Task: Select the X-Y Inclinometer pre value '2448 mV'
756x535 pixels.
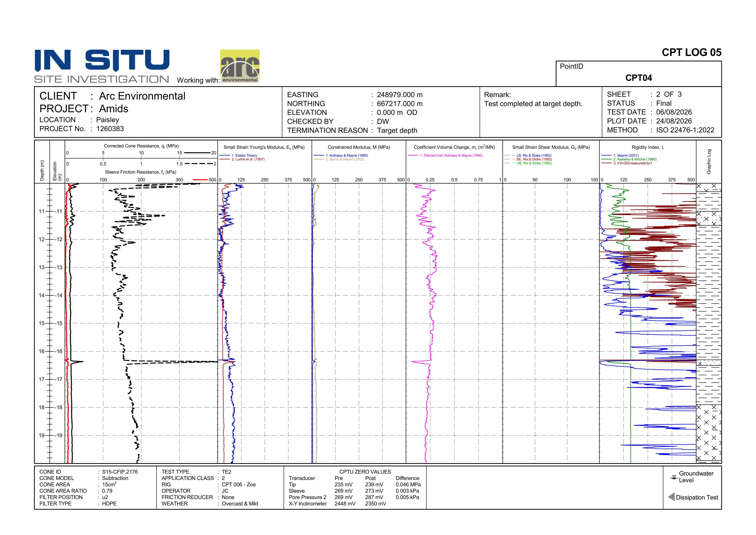Action: 345,504
